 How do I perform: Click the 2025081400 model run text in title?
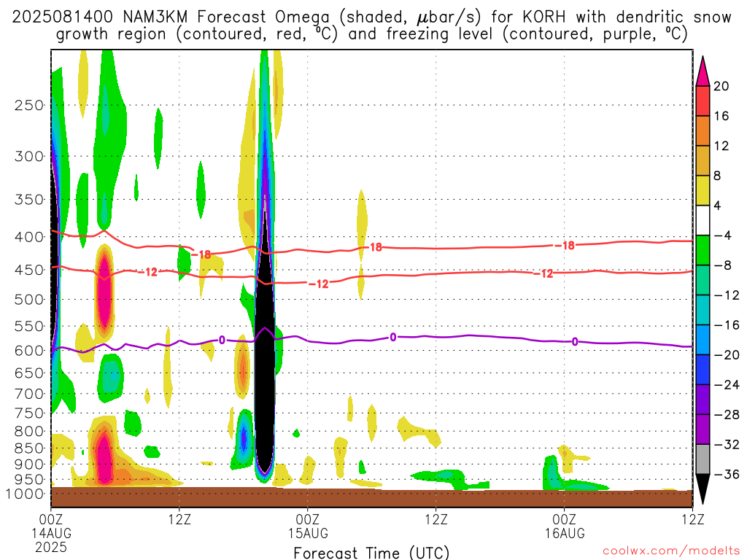tap(63, 17)
